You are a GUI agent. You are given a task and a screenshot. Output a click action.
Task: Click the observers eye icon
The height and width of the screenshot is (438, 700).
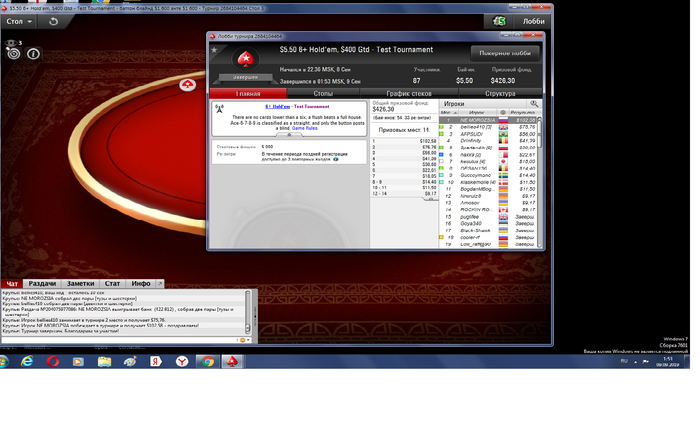coord(11,43)
